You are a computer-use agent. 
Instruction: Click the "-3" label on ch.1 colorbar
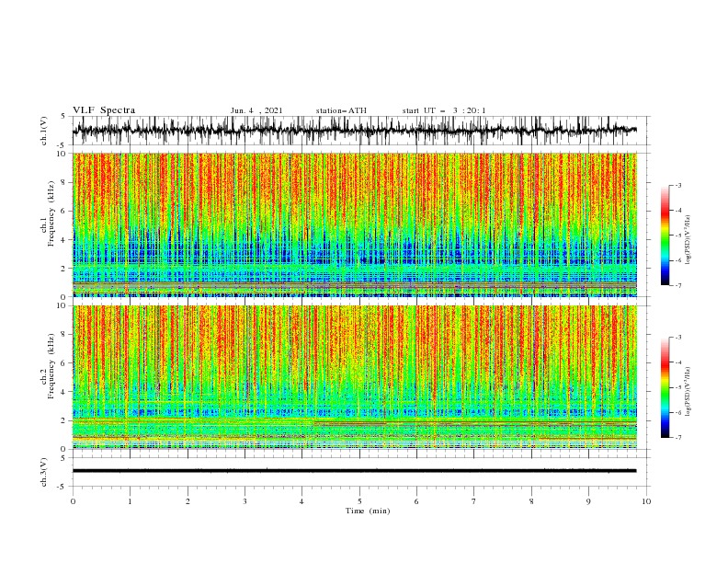678,185
